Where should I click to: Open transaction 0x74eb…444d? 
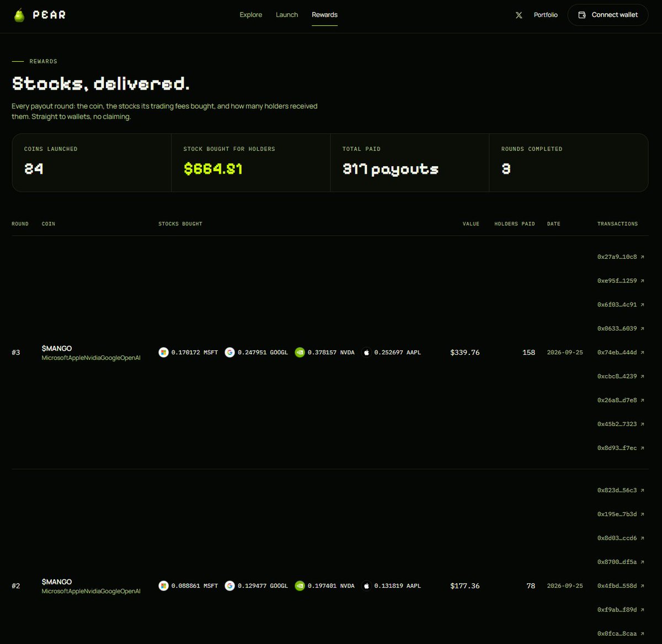pyautogui.click(x=621, y=352)
